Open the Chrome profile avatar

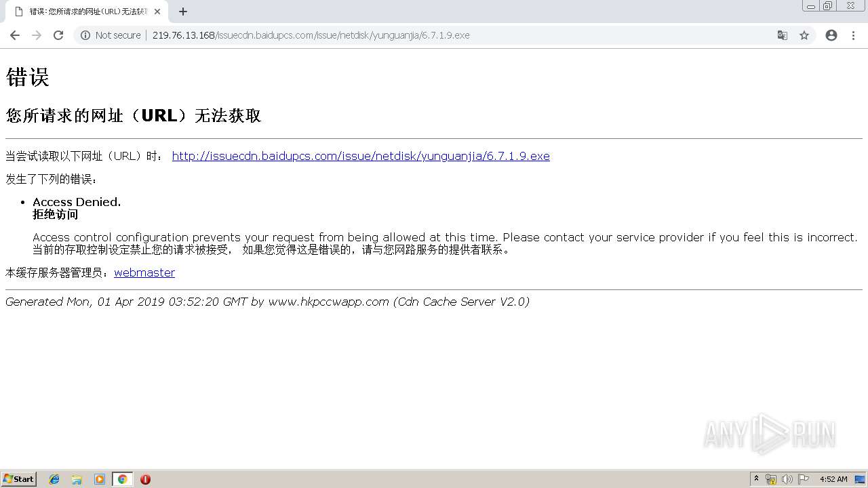(x=831, y=35)
